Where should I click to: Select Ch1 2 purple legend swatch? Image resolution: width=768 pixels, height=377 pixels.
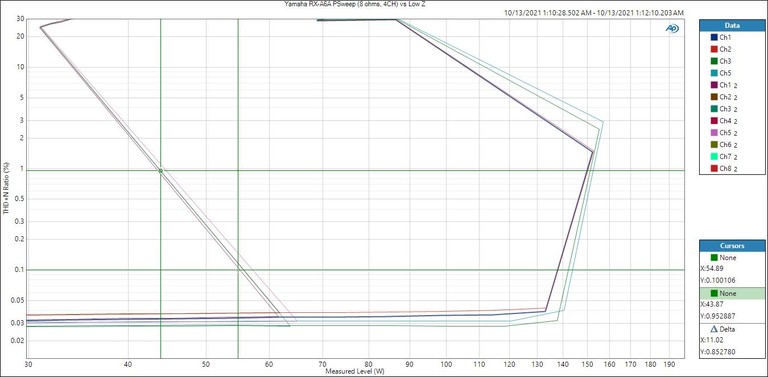coord(714,85)
